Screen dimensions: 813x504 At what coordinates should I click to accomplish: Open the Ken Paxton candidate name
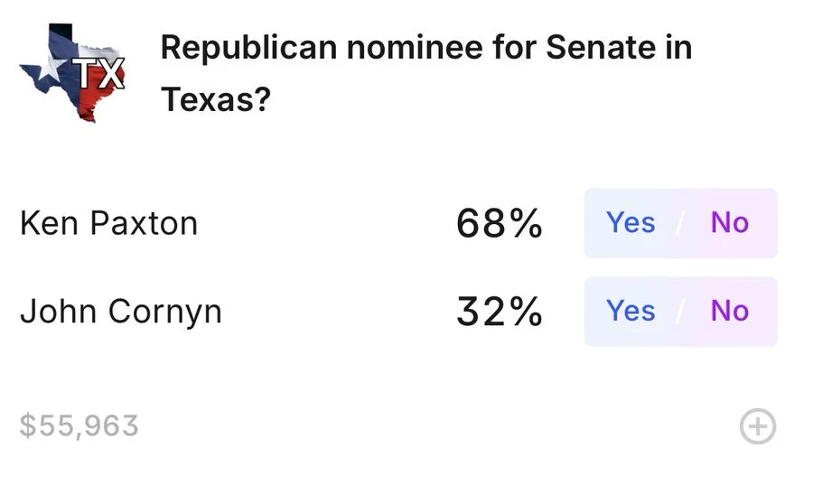108,223
